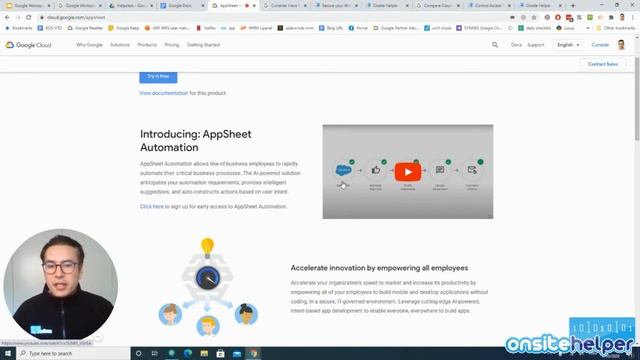The height and width of the screenshot is (360, 640).
Task: Open Microsoft Store from taskbar
Action: tap(220, 353)
